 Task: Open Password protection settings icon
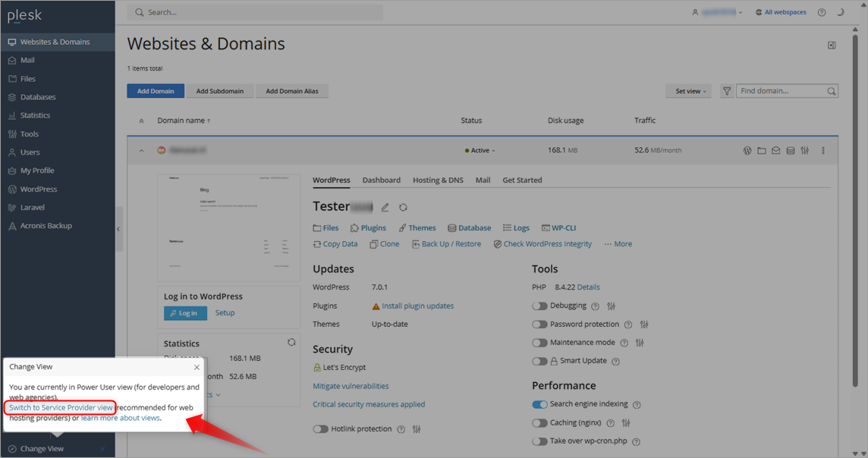[x=644, y=325]
